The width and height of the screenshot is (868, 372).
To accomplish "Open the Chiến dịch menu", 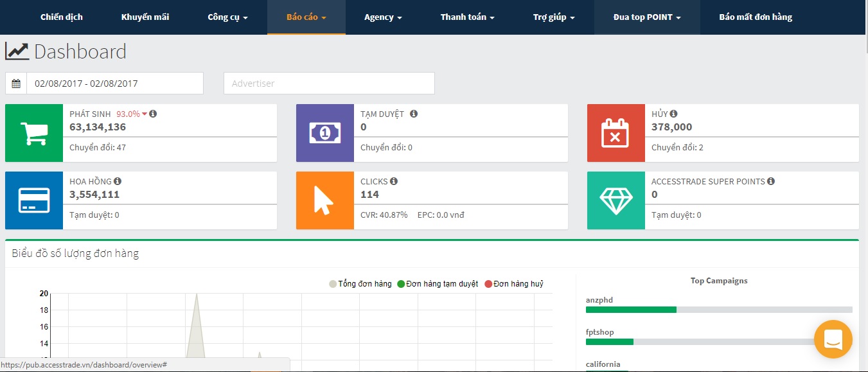I will pyautogui.click(x=61, y=17).
